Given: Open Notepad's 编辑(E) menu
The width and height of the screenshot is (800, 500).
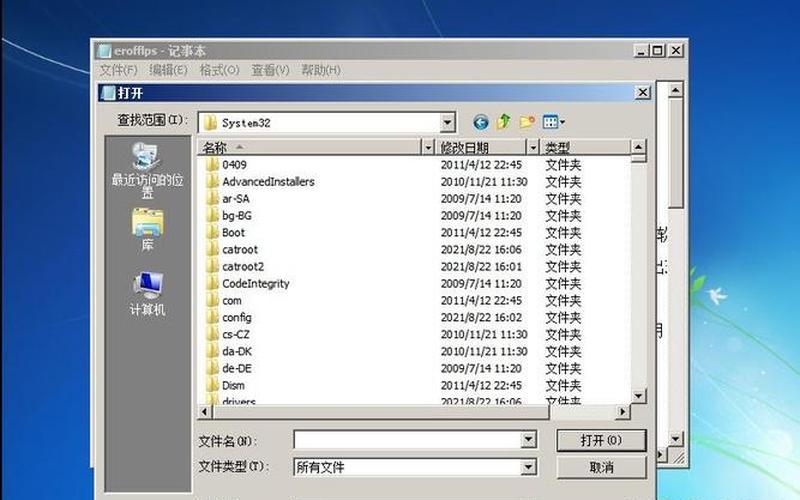Looking at the screenshot, I should (x=168, y=70).
